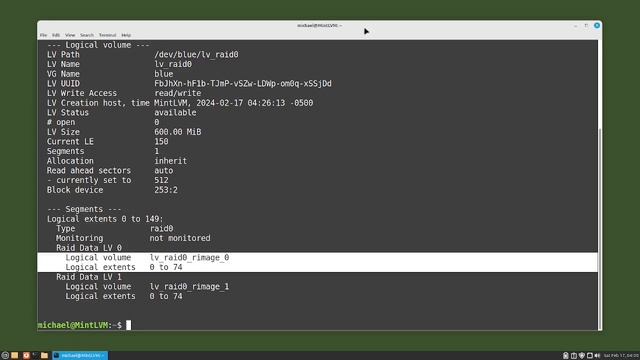The image size is (640, 360).
Task: Click the lv_raid0_rimage_1 text
Action: tap(189, 287)
